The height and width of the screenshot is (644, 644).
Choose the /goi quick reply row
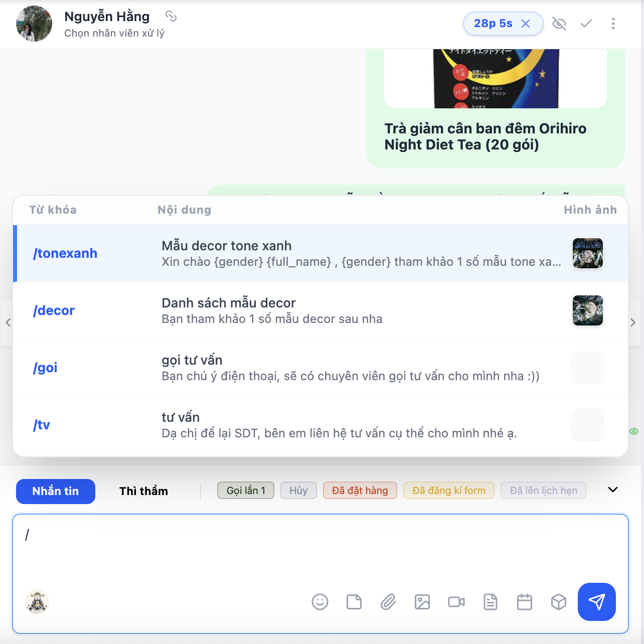320,368
